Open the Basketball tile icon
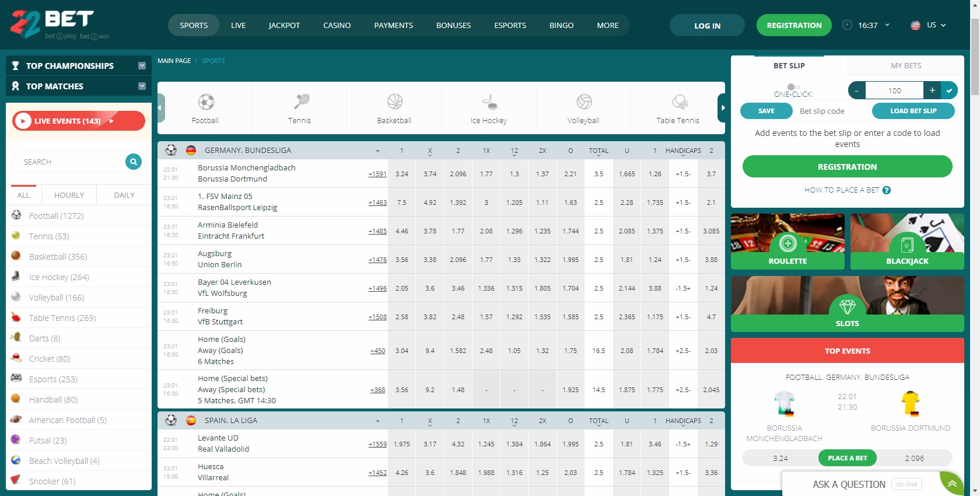980x496 pixels. tap(395, 102)
